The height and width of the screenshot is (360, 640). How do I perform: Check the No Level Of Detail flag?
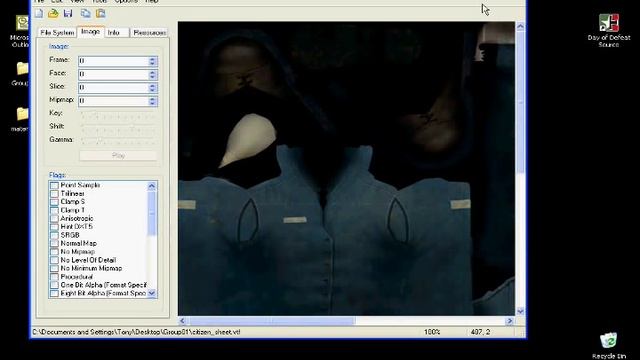tap(54, 260)
